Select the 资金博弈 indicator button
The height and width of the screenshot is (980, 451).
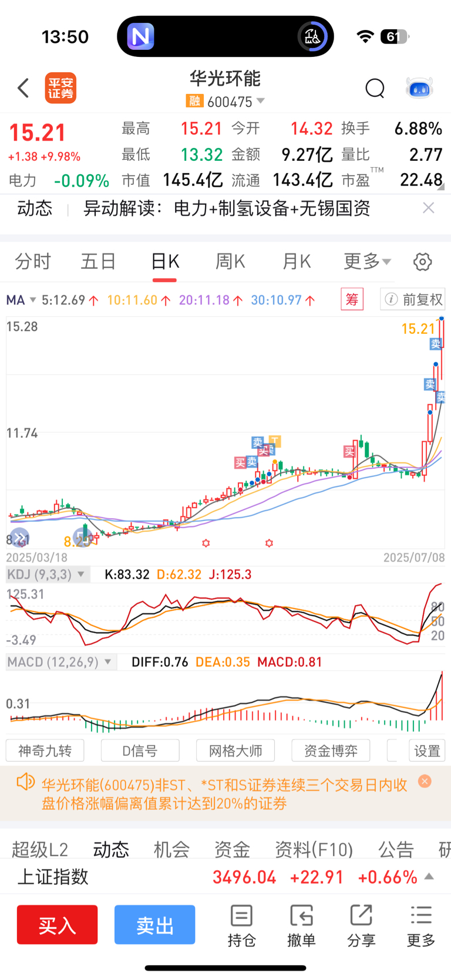(331, 751)
